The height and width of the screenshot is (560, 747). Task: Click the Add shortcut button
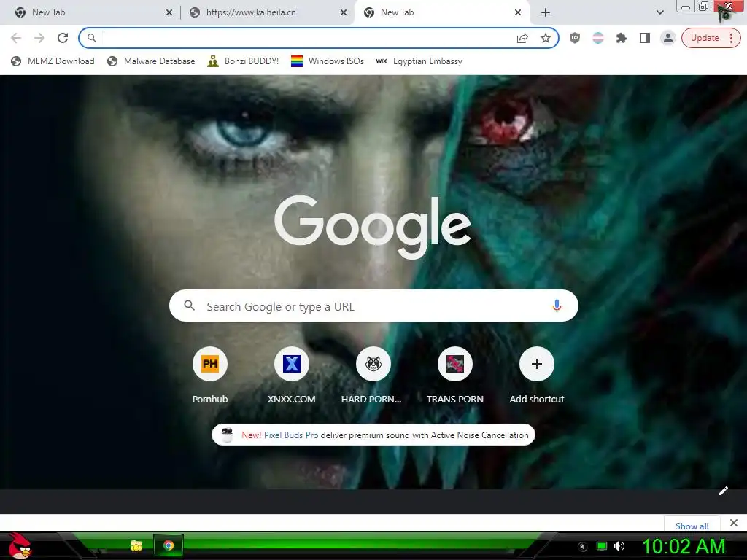536,376
